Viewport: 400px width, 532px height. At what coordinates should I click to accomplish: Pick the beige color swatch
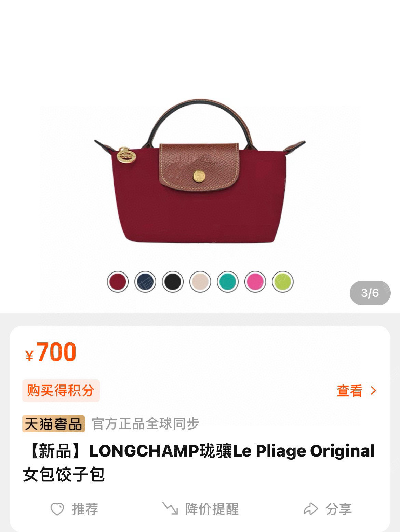point(200,282)
